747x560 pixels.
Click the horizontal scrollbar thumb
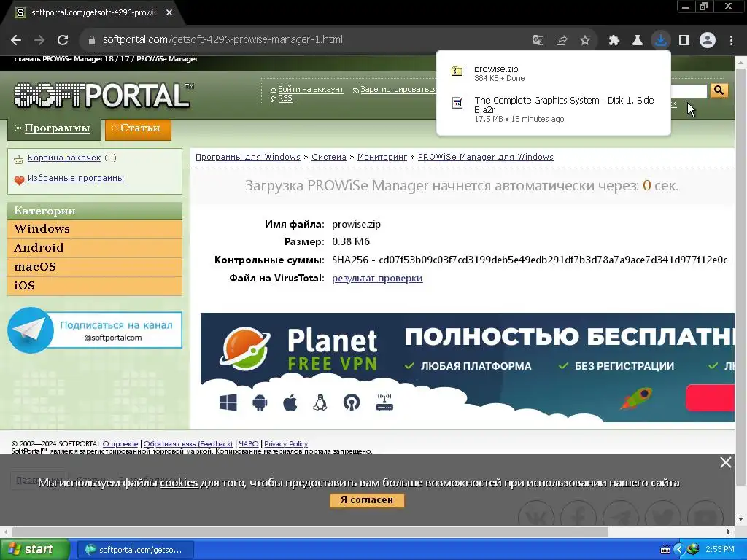pos(310,532)
